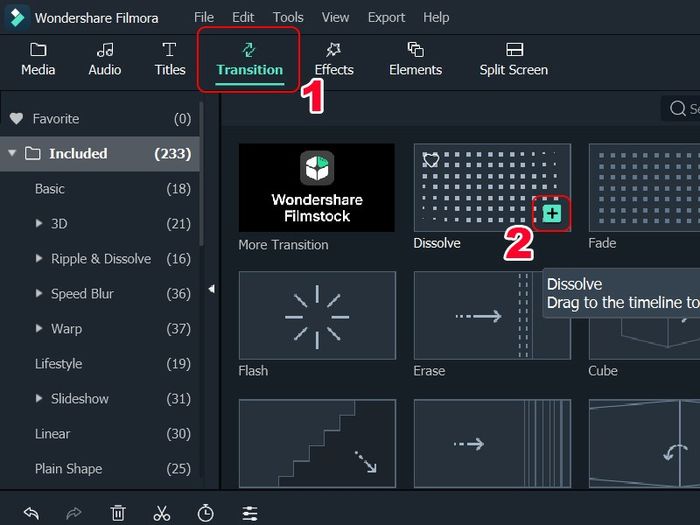
Task: Select the Flash transition thumbnail
Action: pos(317,315)
